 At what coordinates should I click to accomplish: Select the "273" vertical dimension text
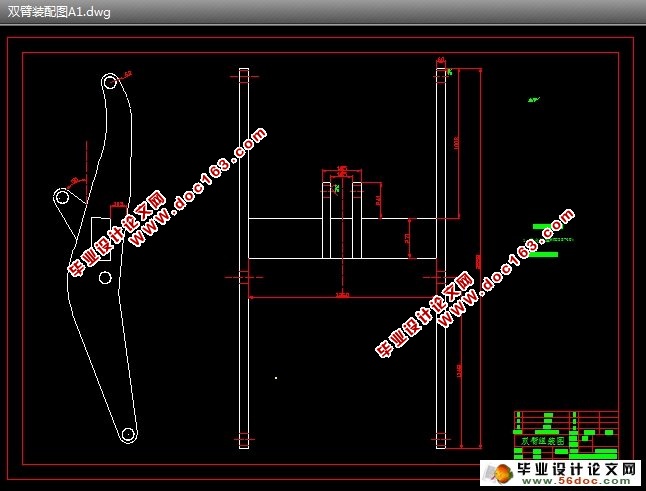(x=407, y=238)
